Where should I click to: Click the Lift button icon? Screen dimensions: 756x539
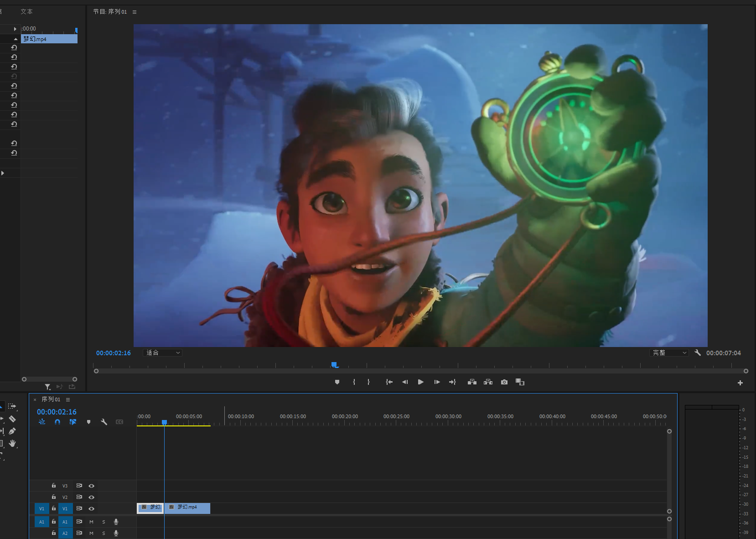click(472, 382)
